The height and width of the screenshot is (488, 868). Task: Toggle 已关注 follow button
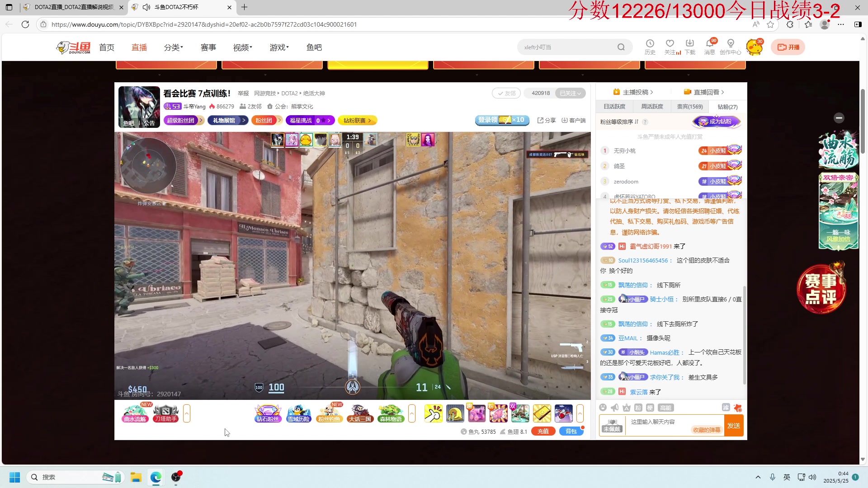pyautogui.click(x=570, y=93)
